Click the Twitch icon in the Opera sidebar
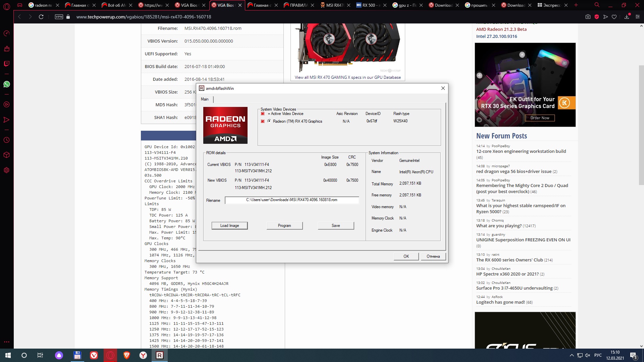 [6, 64]
